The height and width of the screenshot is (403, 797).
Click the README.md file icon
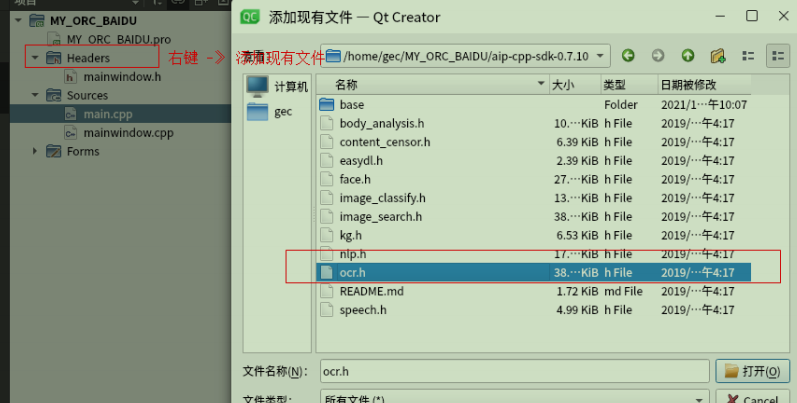click(x=326, y=291)
